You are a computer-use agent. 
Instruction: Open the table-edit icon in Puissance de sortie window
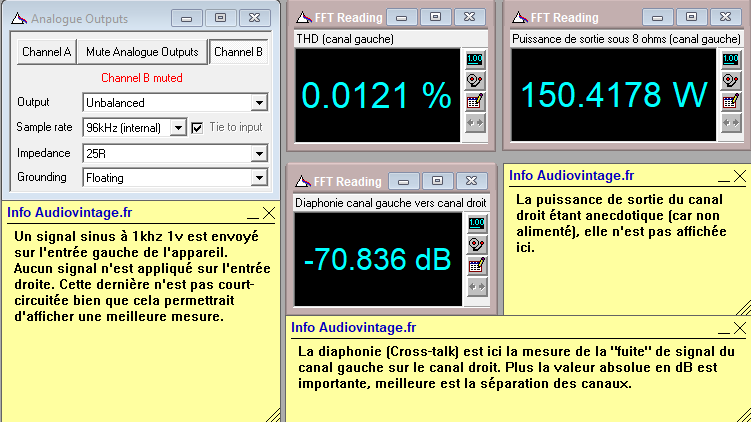[730, 102]
